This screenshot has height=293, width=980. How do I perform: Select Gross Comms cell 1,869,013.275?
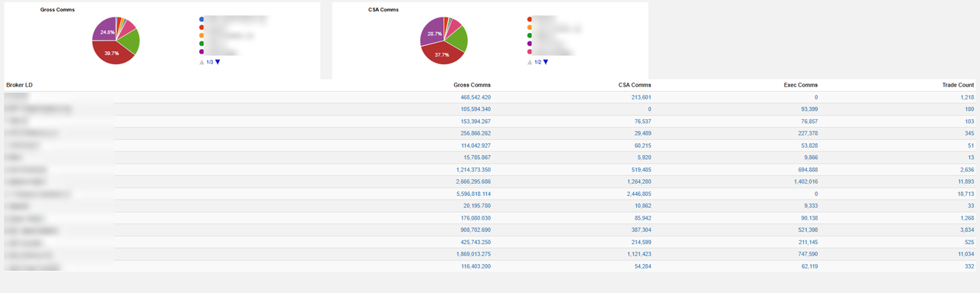coord(474,255)
